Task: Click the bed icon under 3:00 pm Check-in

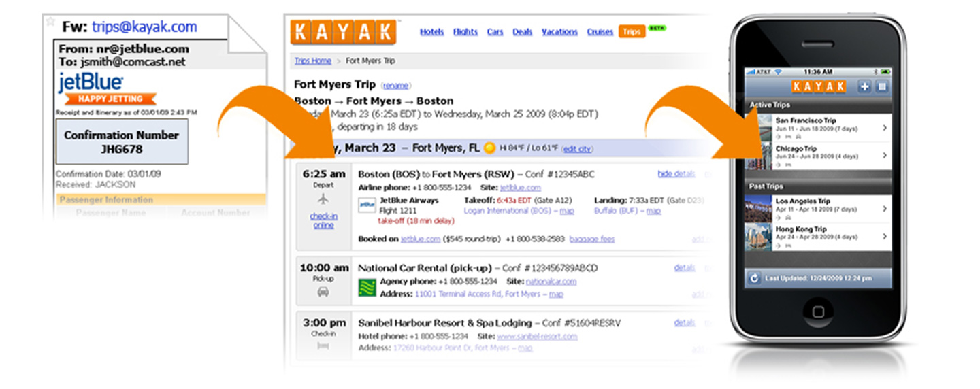Action: pyautogui.click(x=323, y=346)
